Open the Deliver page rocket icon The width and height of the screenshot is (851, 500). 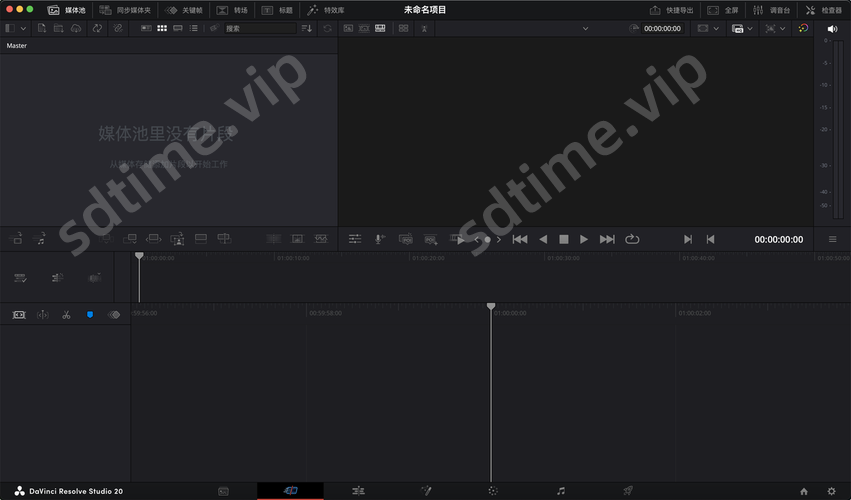(x=628, y=491)
